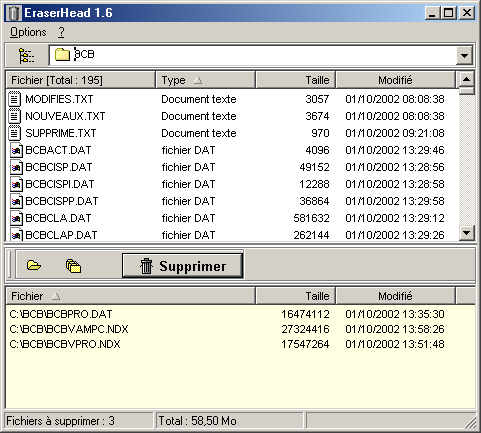Click the size value 581632
481x433 pixels.
click(x=311, y=218)
